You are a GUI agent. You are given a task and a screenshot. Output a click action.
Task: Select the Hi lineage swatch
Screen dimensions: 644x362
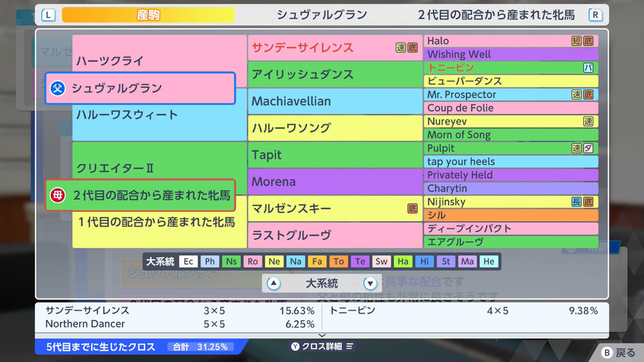(424, 261)
